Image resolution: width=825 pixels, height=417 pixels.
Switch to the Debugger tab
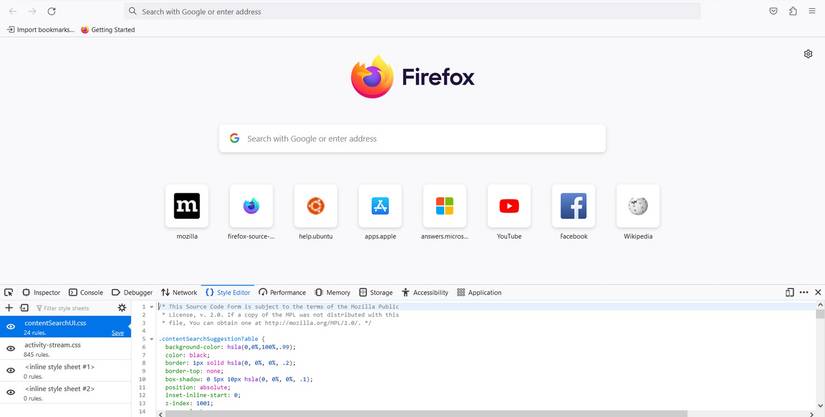(132, 292)
